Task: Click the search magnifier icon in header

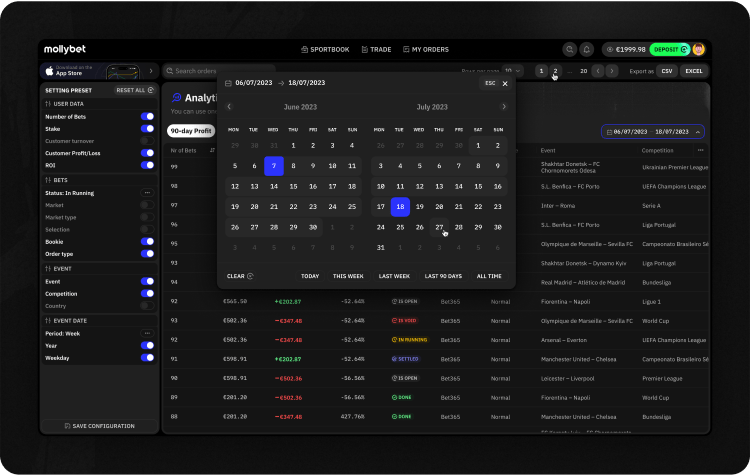Action: 569,49
